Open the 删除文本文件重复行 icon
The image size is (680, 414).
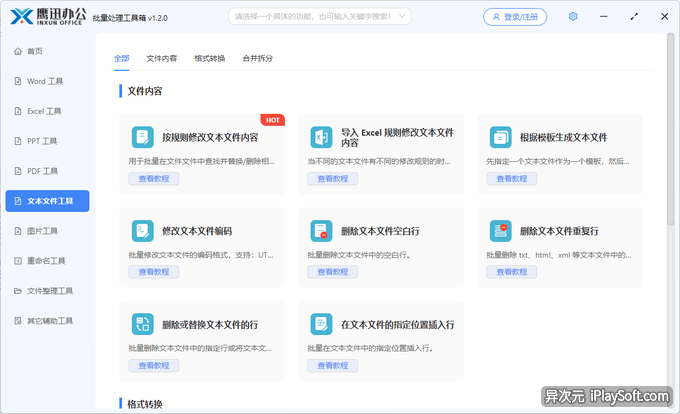[x=500, y=231]
